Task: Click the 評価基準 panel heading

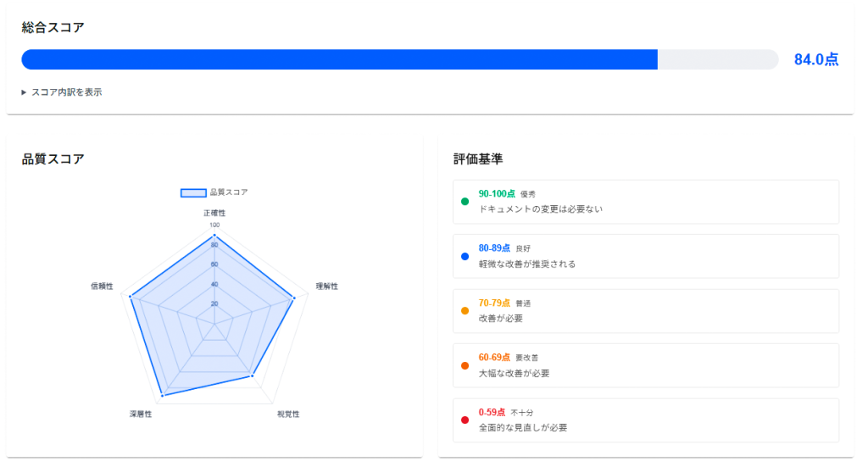Action: 478,158
